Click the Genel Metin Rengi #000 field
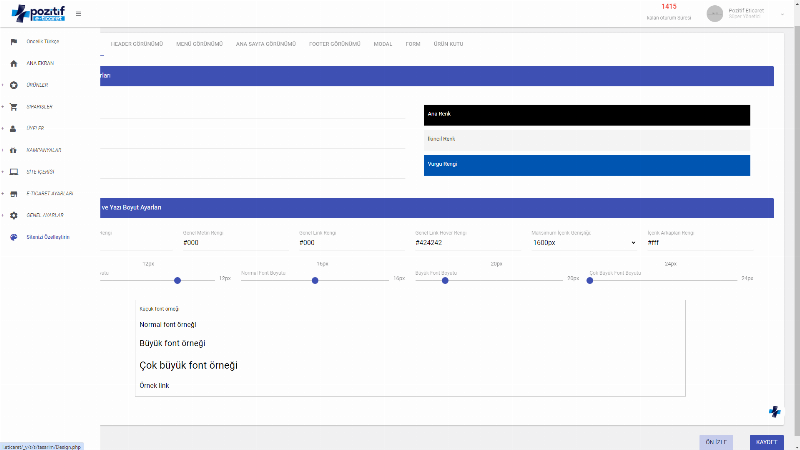The image size is (800, 450). point(236,243)
